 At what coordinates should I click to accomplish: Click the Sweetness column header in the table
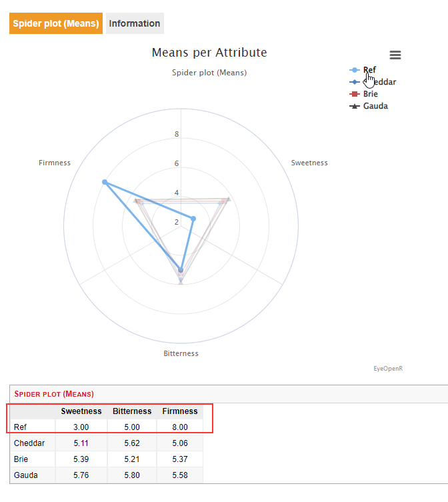tap(81, 411)
